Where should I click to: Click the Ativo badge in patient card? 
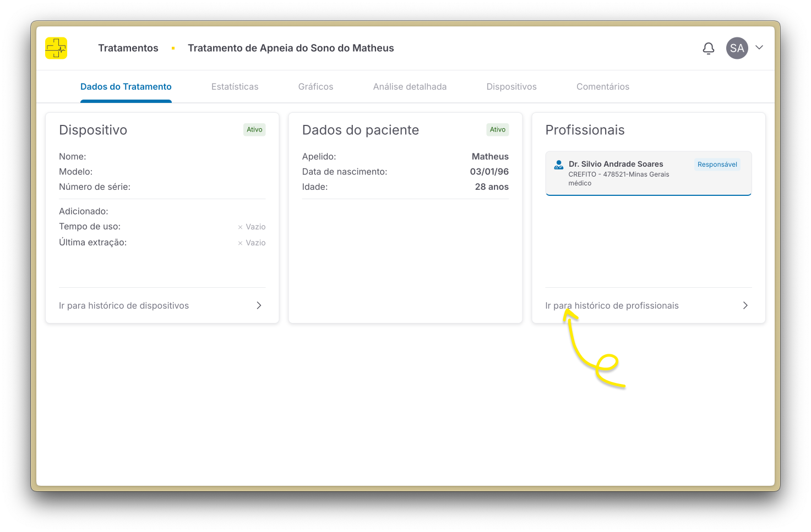click(497, 130)
